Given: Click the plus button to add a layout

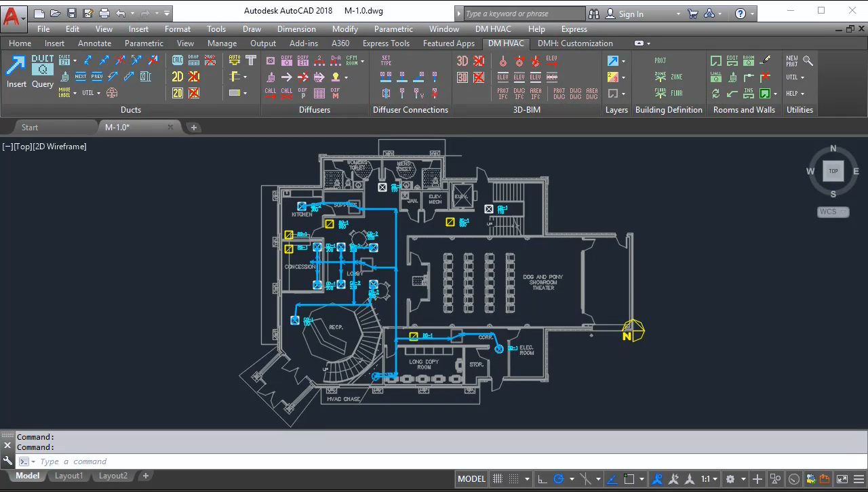Looking at the screenshot, I should pos(145,476).
